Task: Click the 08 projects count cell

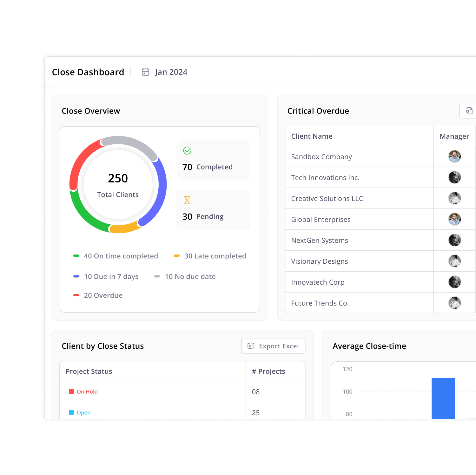Action: [275, 392]
